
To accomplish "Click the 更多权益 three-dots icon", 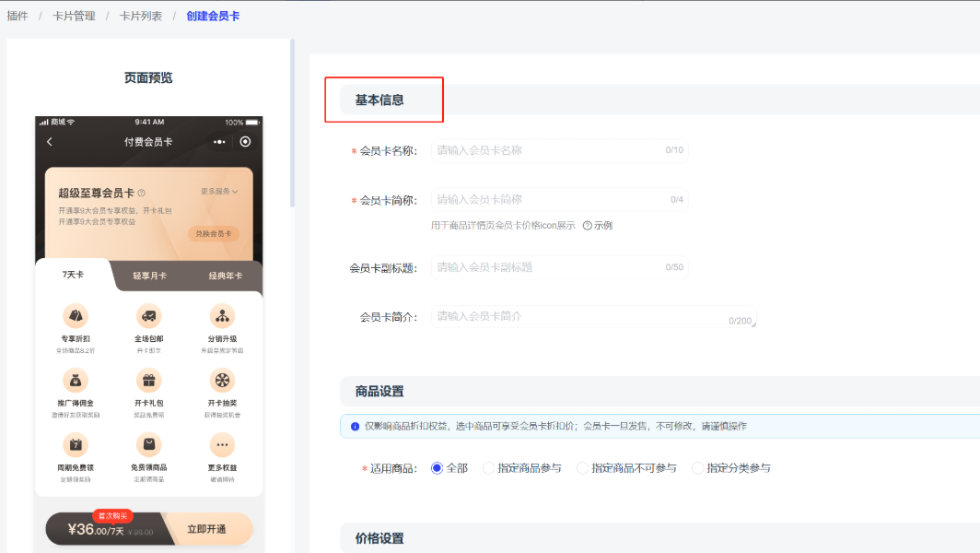I will [x=222, y=445].
